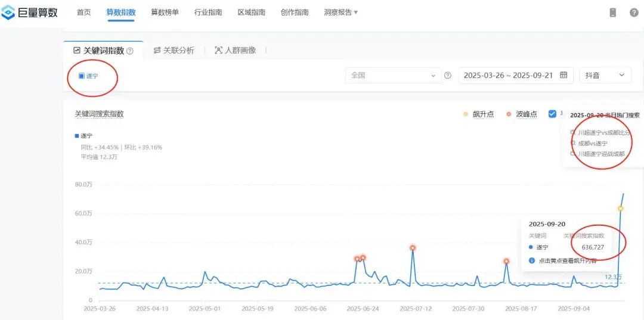Switch to the 关联分析 tab
The width and height of the screenshot is (644, 320).
tap(174, 51)
